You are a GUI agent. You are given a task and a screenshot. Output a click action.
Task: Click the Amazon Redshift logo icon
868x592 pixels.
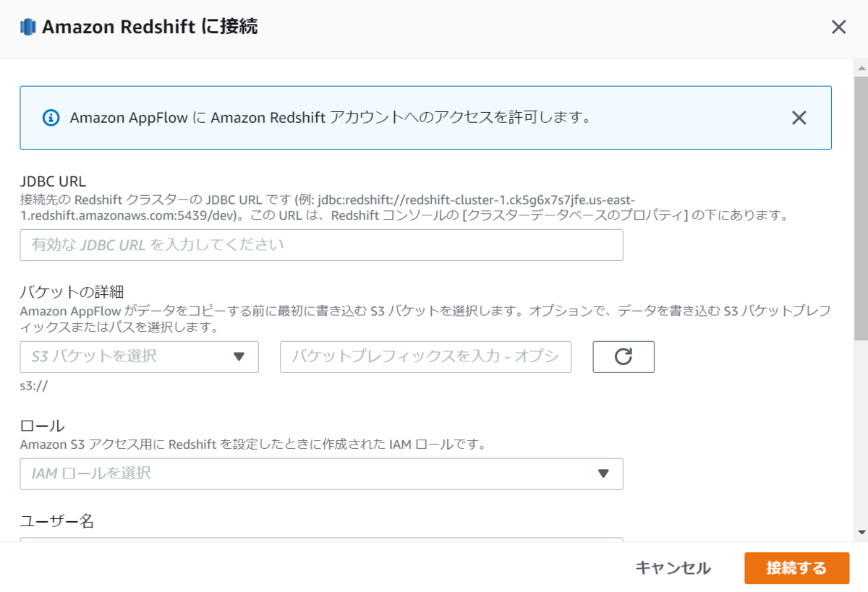click(x=28, y=27)
